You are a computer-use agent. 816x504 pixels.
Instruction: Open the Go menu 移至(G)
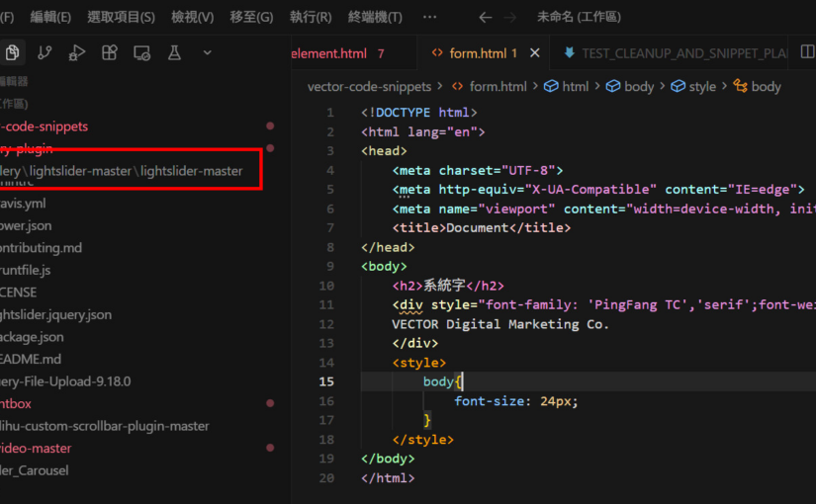(x=251, y=17)
